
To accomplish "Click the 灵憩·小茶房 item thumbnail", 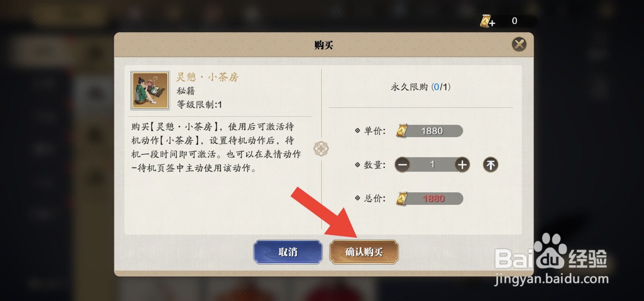I will tap(150, 91).
